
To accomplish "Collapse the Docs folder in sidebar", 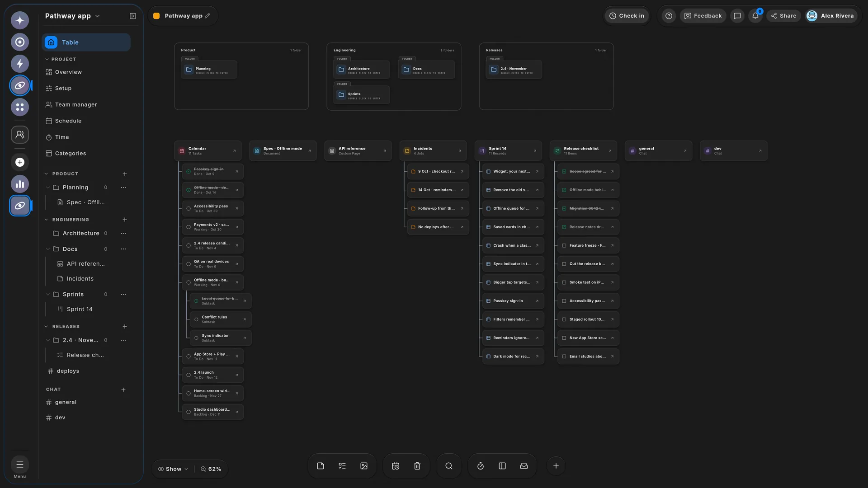I will pyautogui.click(x=48, y=249).
